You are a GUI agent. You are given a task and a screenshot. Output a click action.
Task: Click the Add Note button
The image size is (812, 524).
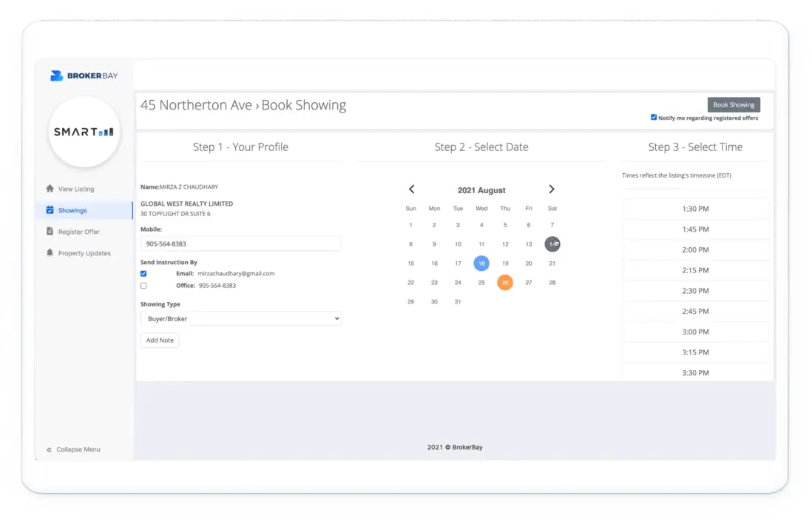click(160, 340)
